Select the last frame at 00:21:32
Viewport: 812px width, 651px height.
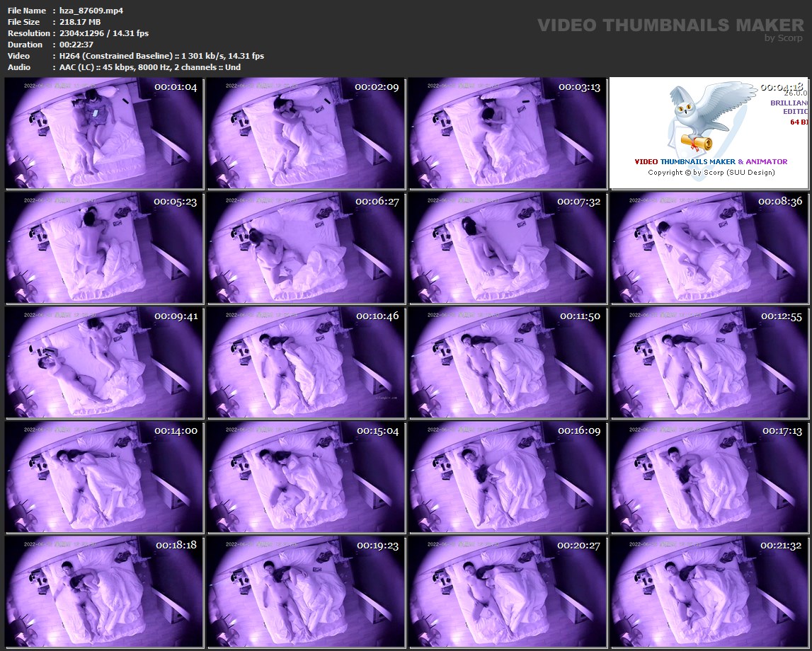click(x=709, y=592)
